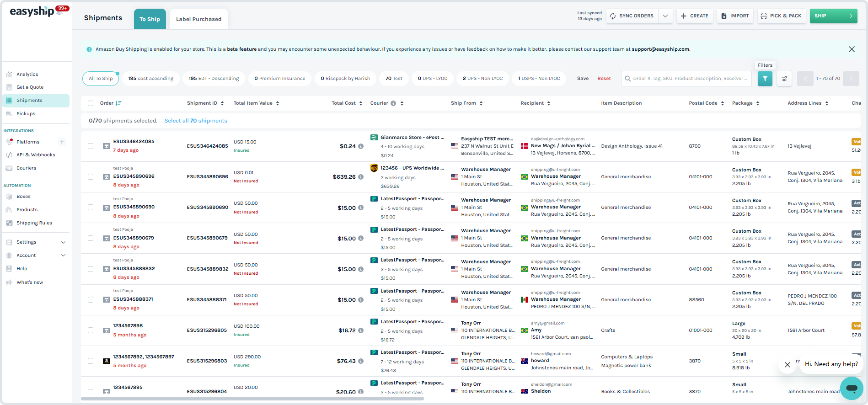Click 'Select all 70 shipments' link
Screen dimensions: 868x405
[x=196, y=121]
